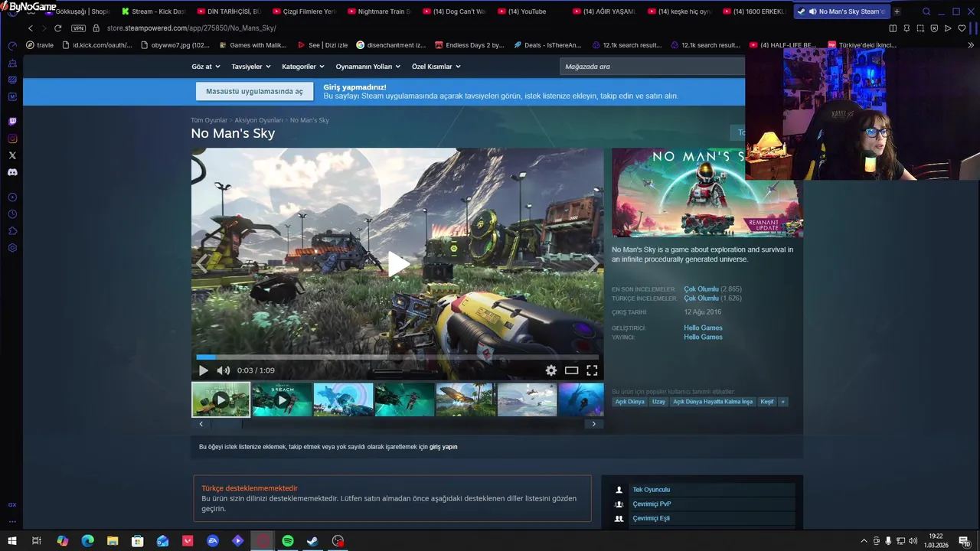Image resolution: width=980 pixels, height=551 pixels.
Task: Show the next media with right arrow on video
Action: tap(593, 264)
